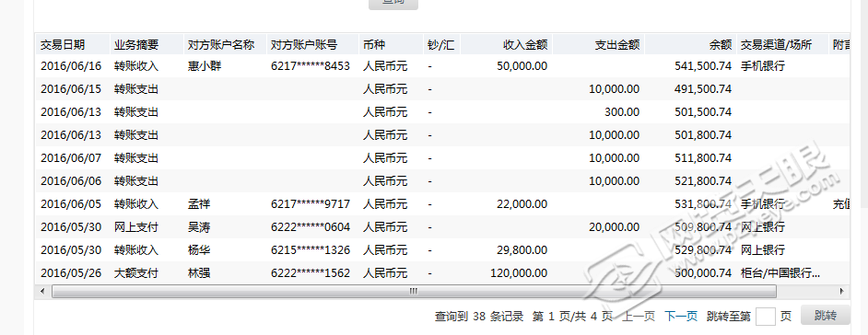Screen dimensions: 868x335
Task: Click the 跳转 jump button
Action: [x=825, y=316]
